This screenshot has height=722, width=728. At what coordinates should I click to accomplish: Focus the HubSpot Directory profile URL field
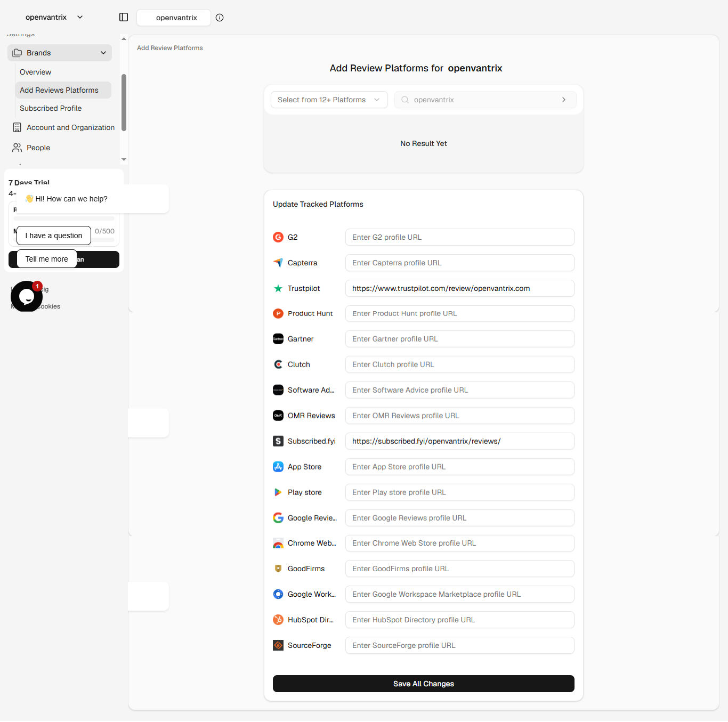coord(460,620)
